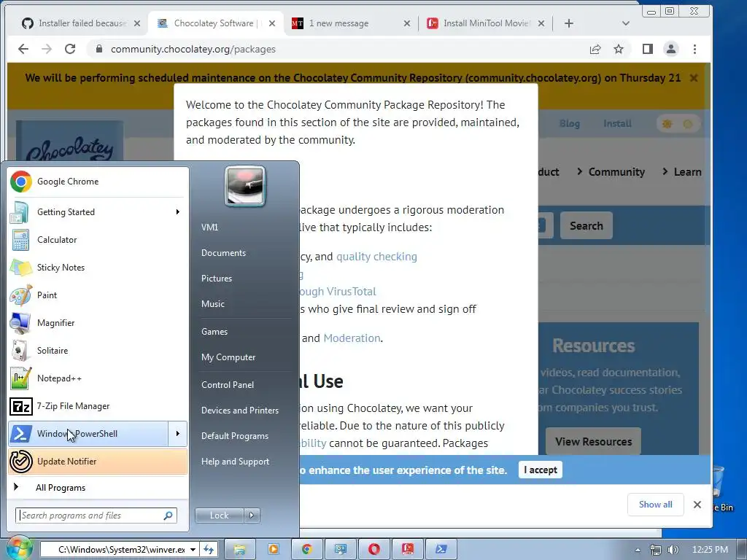
Task: Show hidden system tray icons
Action: [x=638, y=550]
